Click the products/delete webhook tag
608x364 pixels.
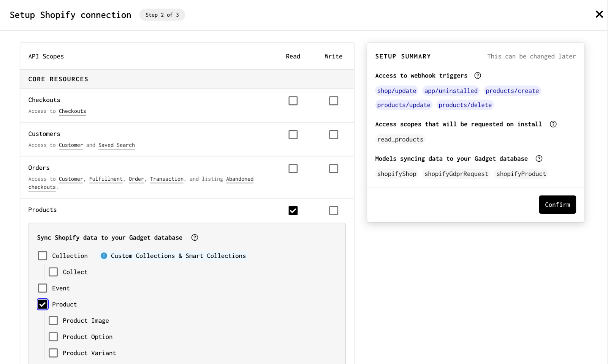pos(465,105)
